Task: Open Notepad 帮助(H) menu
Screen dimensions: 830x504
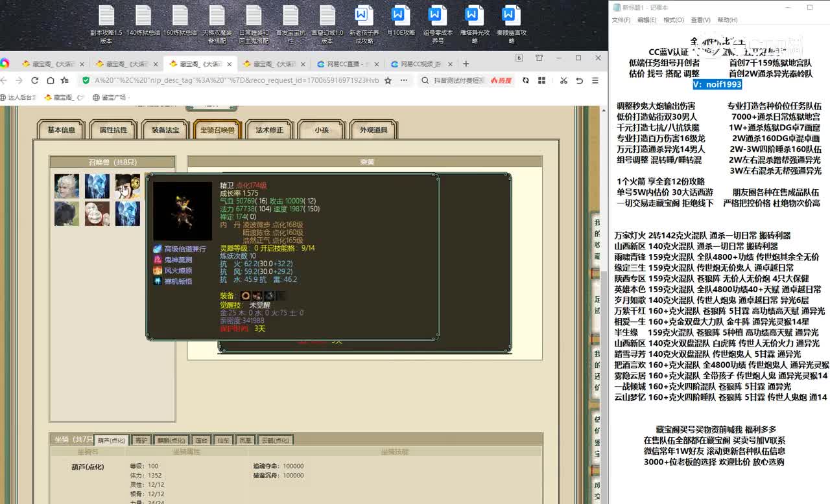Action: click(x=728, y=20)
